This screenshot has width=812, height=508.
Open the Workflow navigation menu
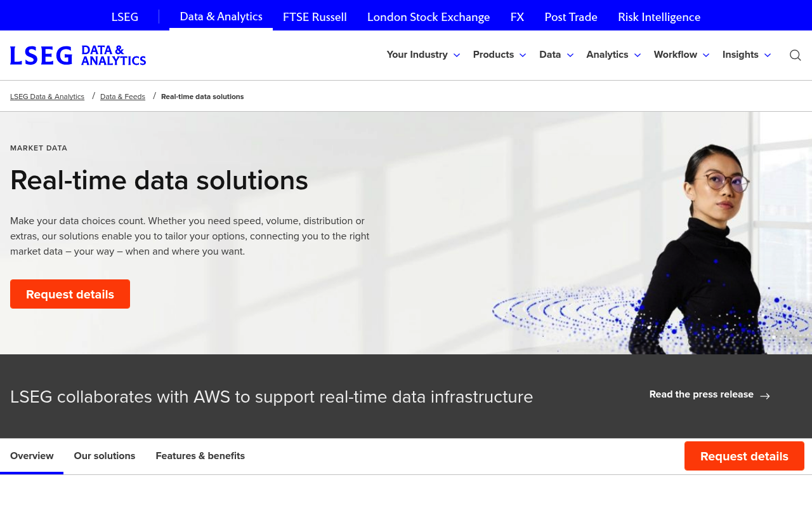676,55
